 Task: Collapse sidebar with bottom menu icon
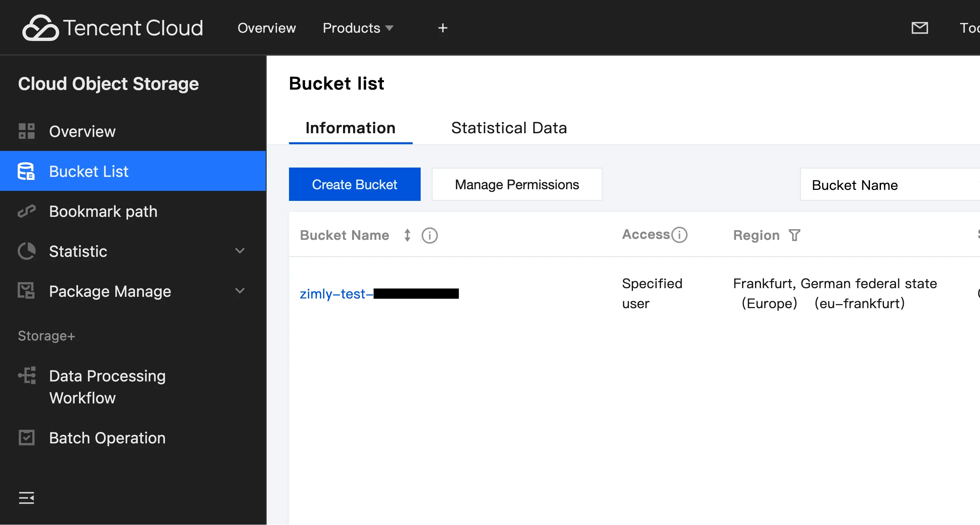[x=27, y=498]
